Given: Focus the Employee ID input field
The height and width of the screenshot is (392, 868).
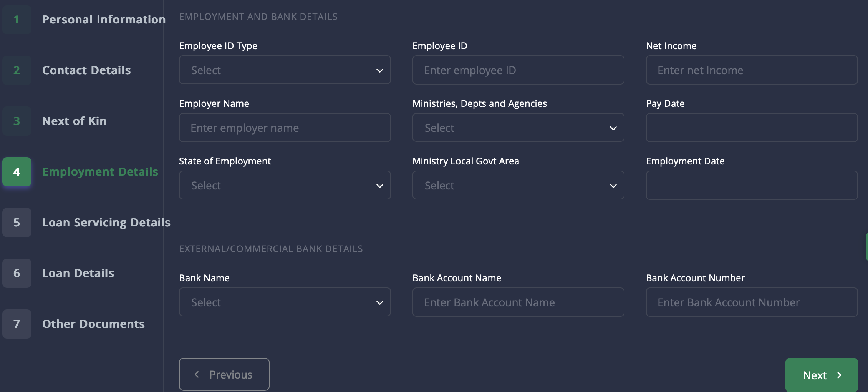Looking at the screenshot, I should (x=518, y=70).
